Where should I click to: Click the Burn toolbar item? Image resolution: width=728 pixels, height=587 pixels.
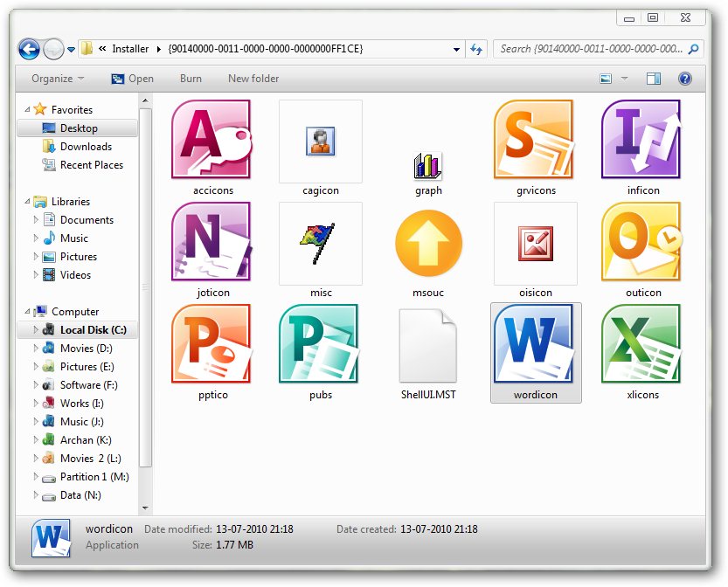click(190, 79)
